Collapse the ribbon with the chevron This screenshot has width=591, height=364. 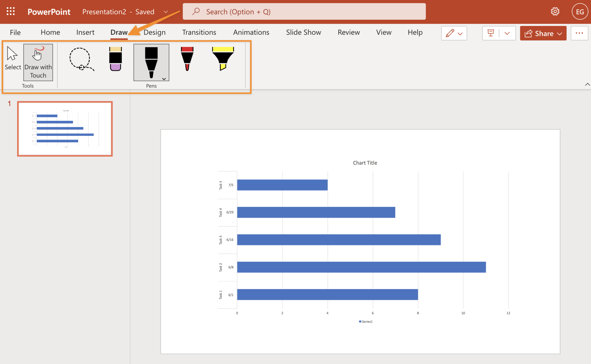point(587,84)
